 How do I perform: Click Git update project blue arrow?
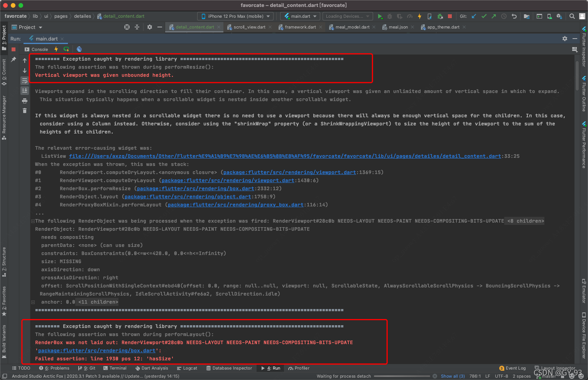coord(474,16)
